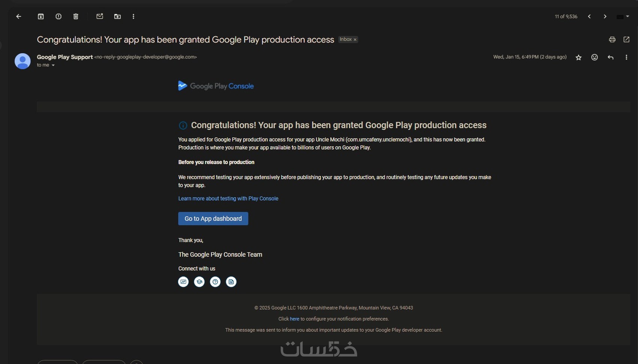Viewport: 638px width, 364px height.
Task: Archive this email
Action: (41, 17)
